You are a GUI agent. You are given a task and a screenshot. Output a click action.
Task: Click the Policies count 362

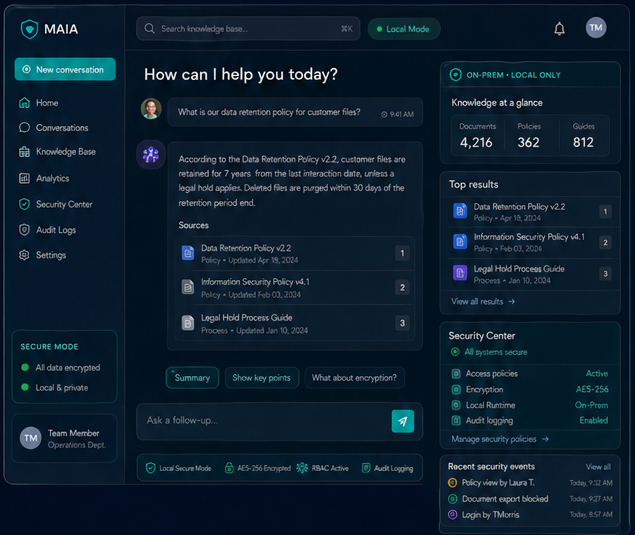pyautogui.click(x=528, y=142)
